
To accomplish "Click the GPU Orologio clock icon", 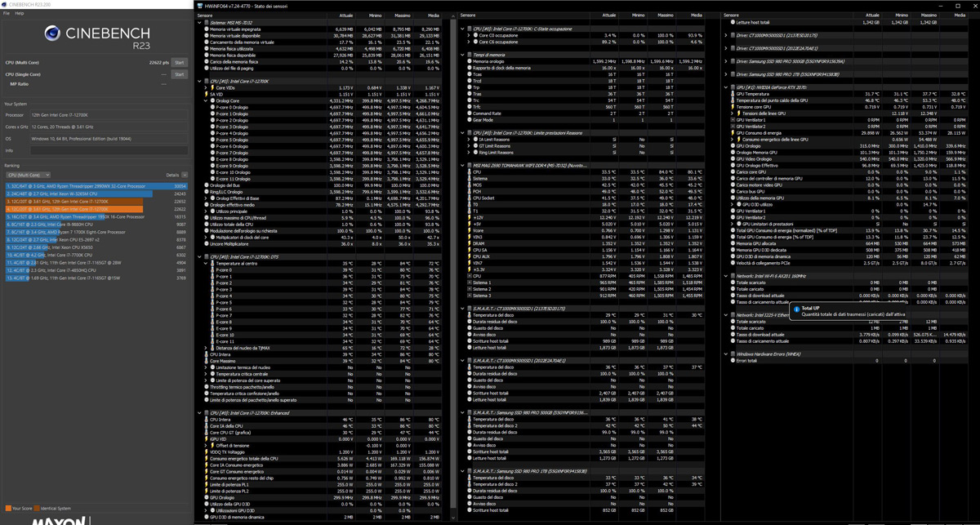I will click(x=733, y=146).
